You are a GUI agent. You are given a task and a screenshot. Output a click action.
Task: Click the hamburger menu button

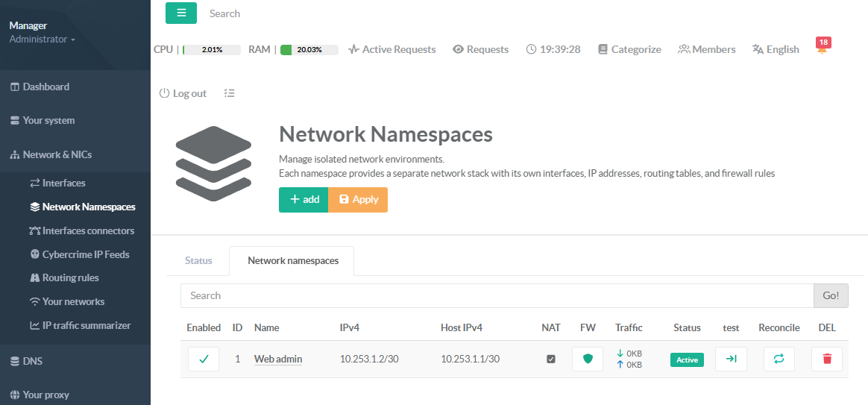click(x=181, y=13)
